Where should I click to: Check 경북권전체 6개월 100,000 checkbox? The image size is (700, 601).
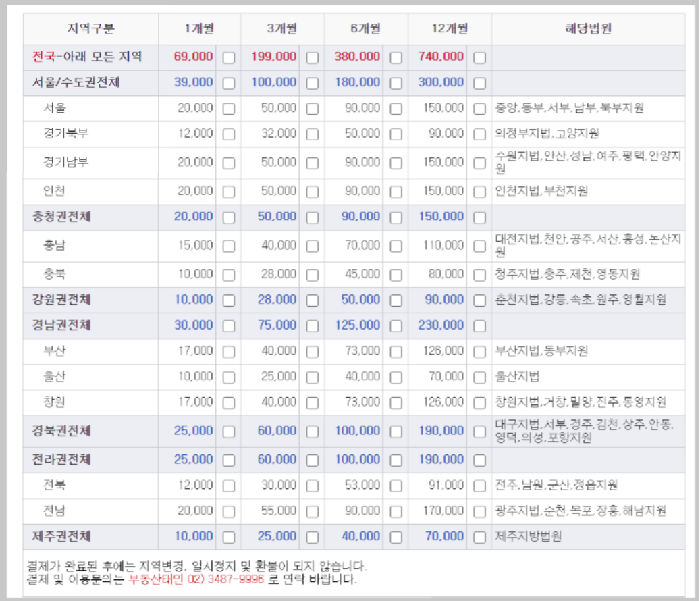coord(396,432)
